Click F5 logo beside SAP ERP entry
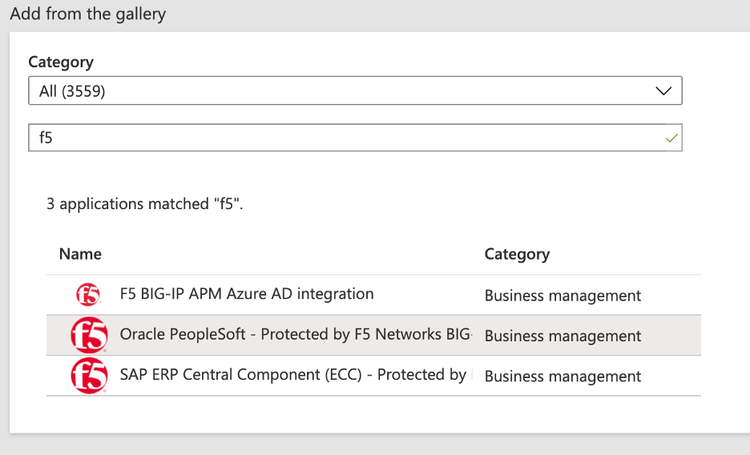Image resolution: width=750 pixels, height=455 pixels. coord(89,376)
